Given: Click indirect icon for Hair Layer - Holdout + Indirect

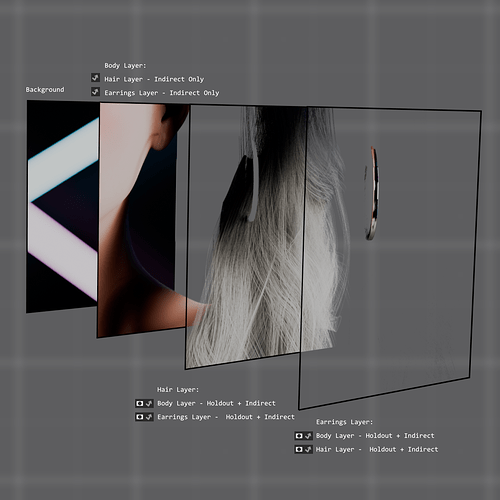Looking at the screenshot, I should click(308, 449).
